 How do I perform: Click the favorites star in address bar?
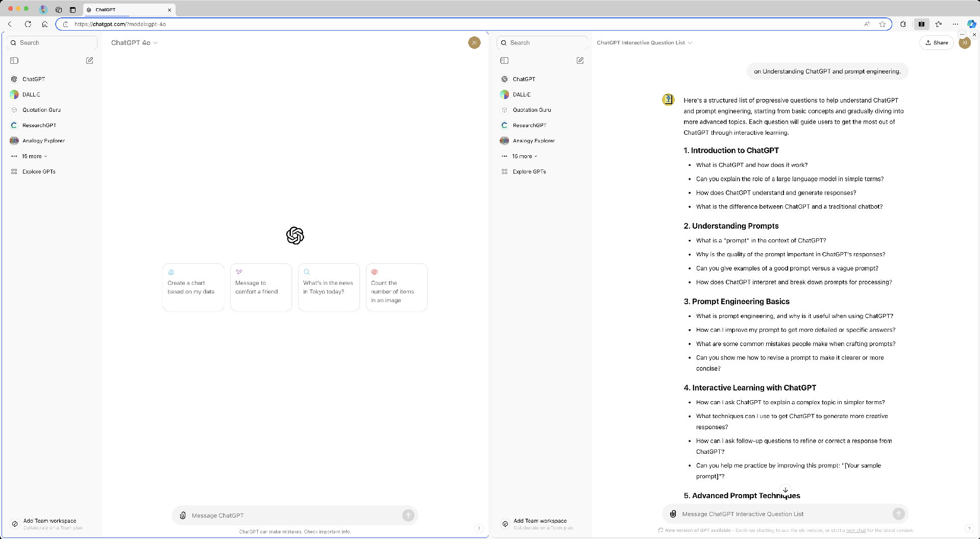[x=883, y=24]
